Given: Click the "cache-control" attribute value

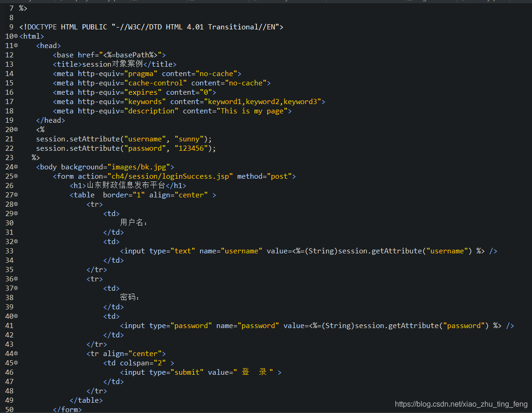Looking at the screenshot, I should coord(155,83).
